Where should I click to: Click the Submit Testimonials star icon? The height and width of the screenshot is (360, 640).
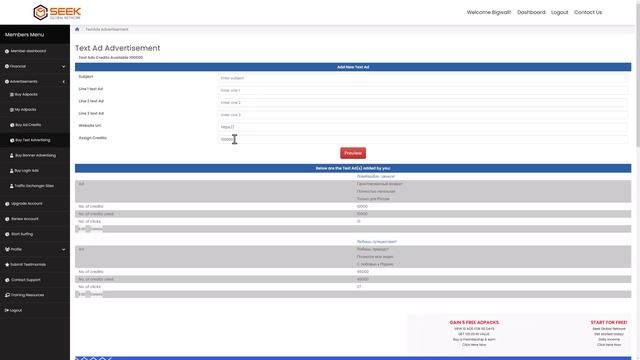point(7,264)
